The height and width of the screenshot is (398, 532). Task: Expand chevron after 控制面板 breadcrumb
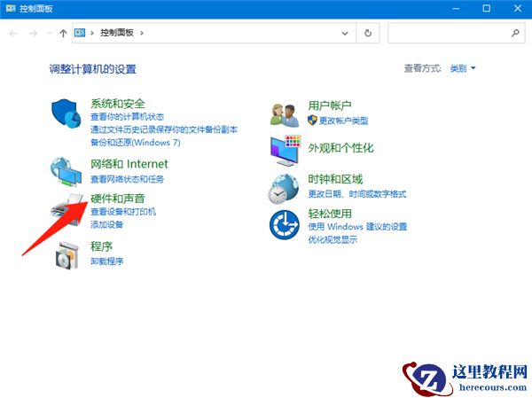(142, 33)
